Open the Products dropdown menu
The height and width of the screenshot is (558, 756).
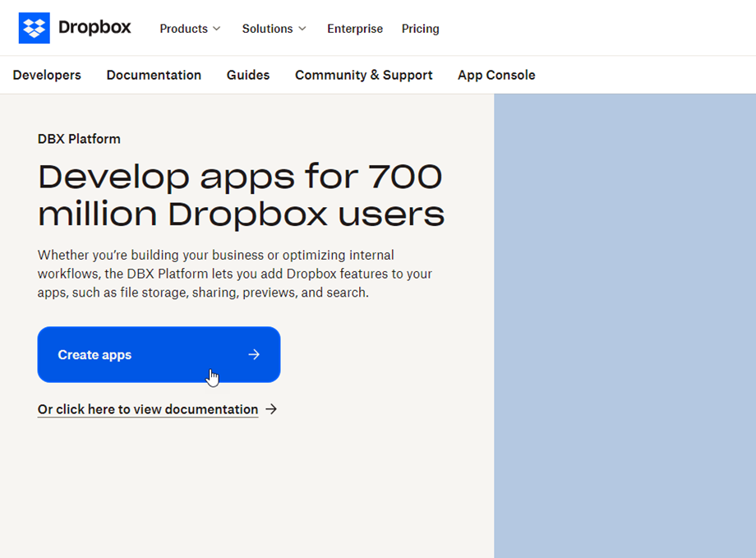coord(183,29)
